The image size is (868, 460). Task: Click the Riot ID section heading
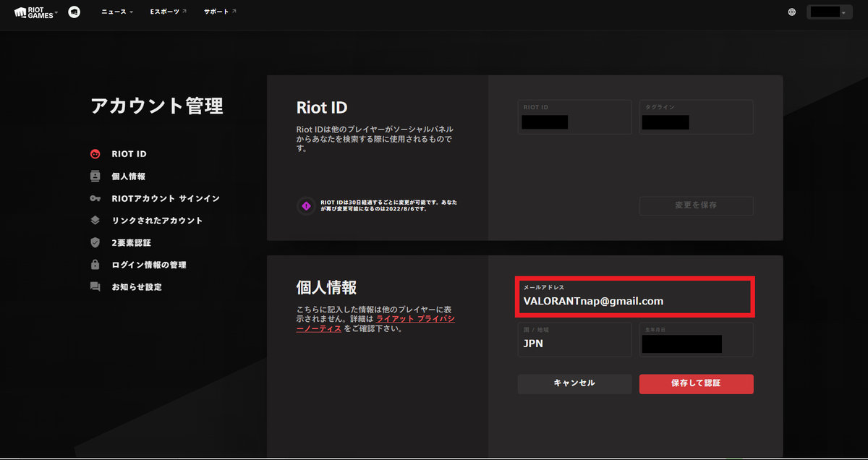tap(322, 108)
